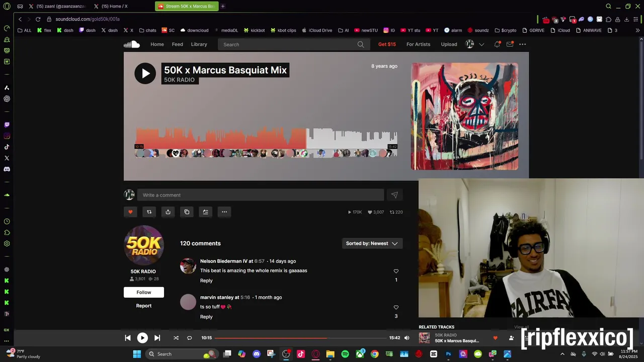Click the SoundCloud logo
Screen dimensions: 644x362
(132, 44)
